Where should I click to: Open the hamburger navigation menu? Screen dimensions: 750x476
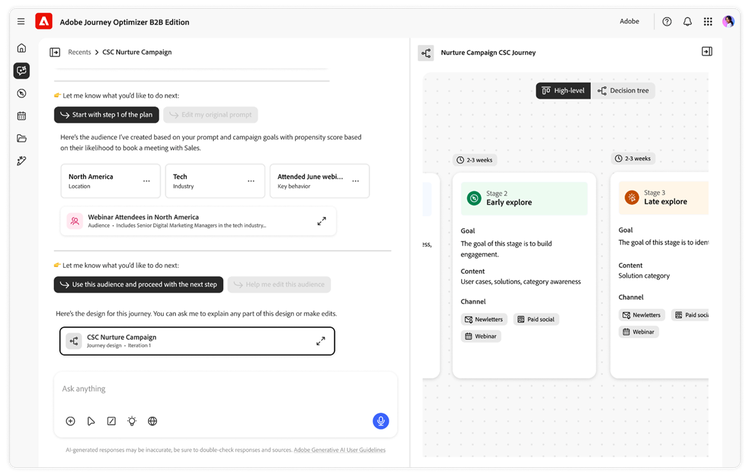21,22
